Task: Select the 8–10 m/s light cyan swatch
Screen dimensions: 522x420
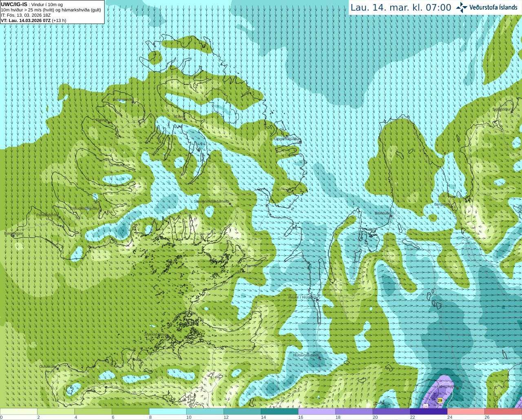Action: [x=168, y=411]
